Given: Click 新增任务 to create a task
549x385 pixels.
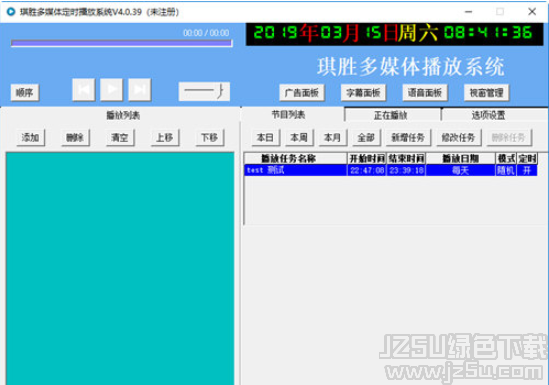Looking at the screenshot, I should tap(408, 138).
